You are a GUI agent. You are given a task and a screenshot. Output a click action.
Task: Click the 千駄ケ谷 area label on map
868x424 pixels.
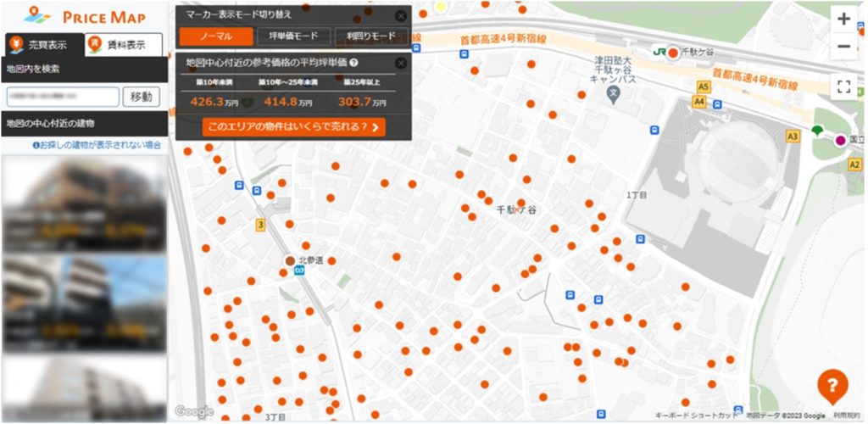point(516,210)
